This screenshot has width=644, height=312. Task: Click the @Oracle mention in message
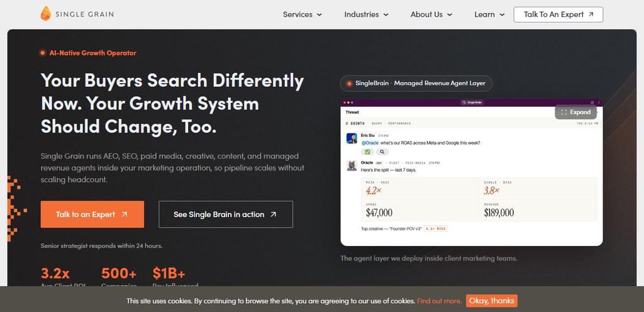(370, 143)
